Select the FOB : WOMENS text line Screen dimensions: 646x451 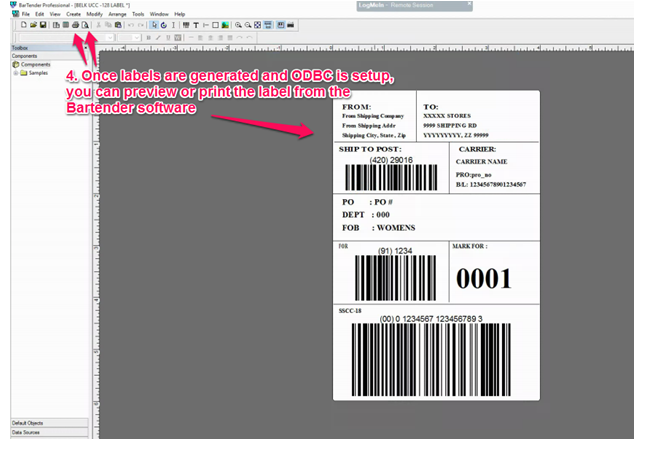[378, 228]
